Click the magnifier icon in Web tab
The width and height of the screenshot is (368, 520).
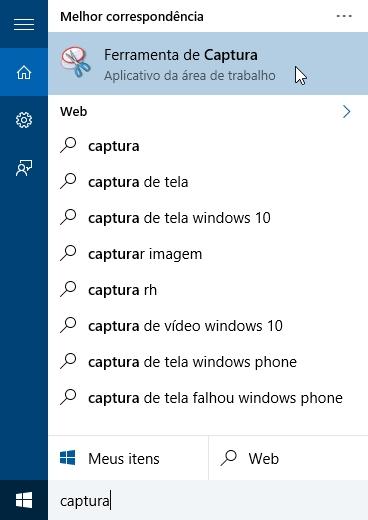(229, 458)
